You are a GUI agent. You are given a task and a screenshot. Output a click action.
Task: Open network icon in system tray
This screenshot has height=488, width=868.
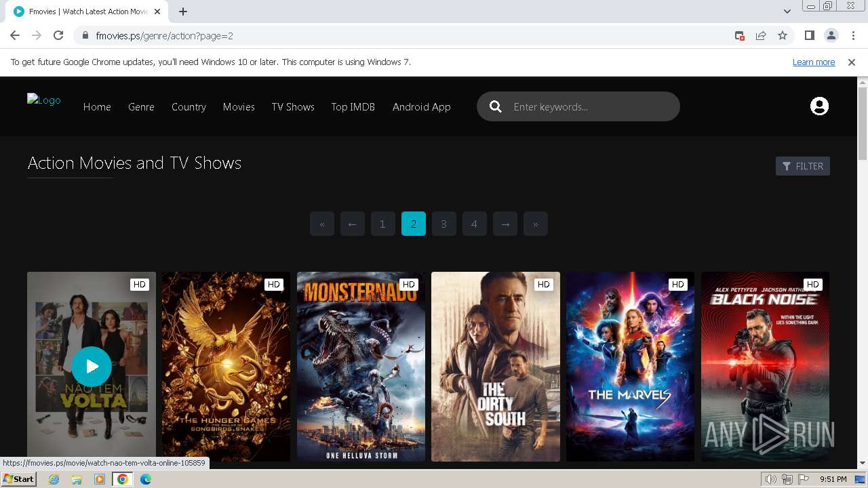[x=787, y=479]
